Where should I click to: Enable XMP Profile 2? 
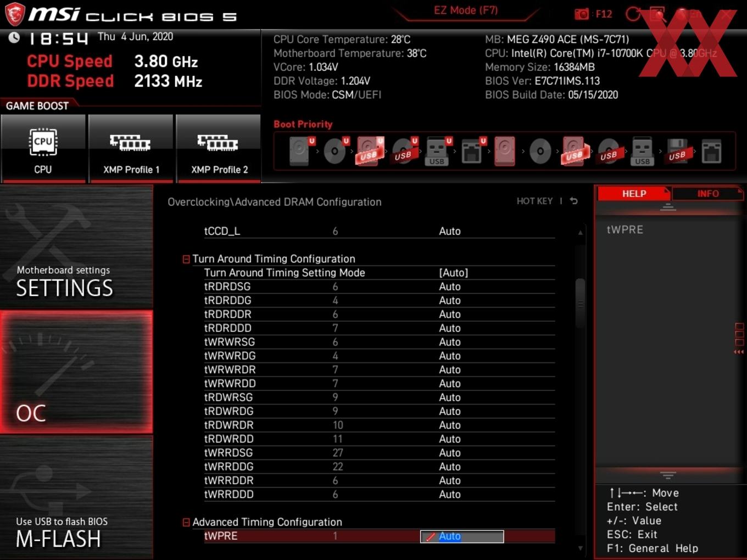219,148
